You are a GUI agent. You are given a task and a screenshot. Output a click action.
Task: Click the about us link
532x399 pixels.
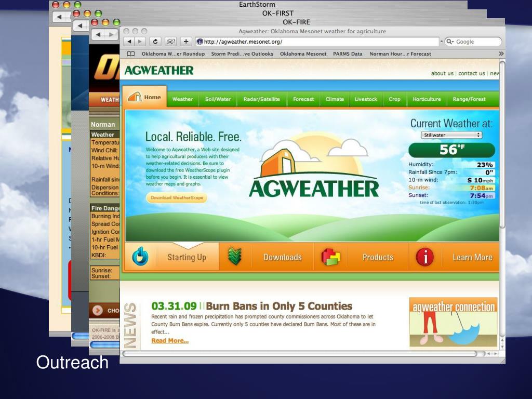point(442,73)
